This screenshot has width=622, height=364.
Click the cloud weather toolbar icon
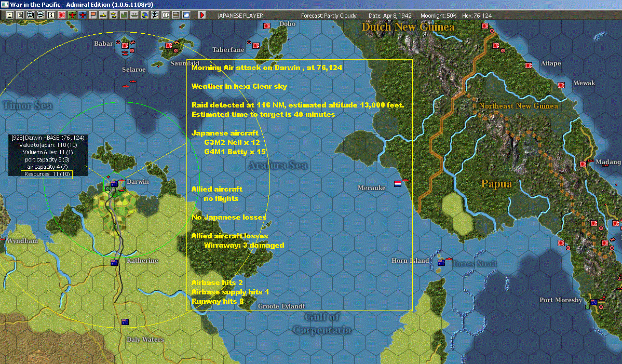tap(186, 15)
